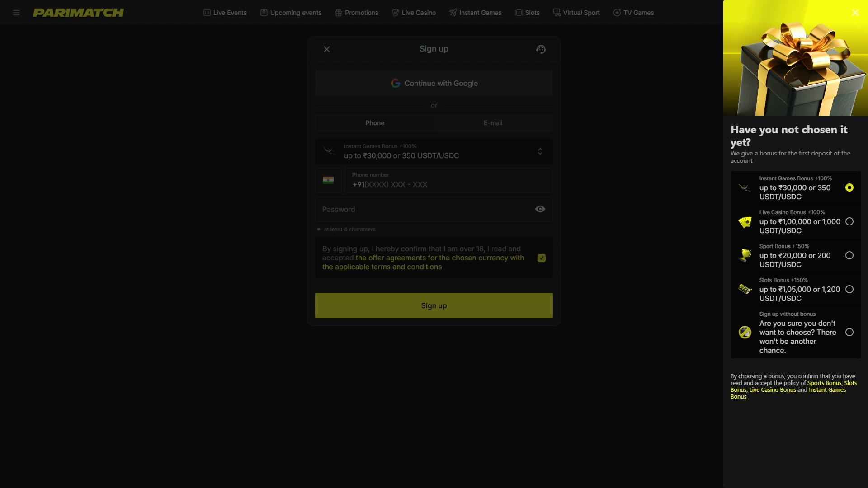Open Instant Games section
This screenshot has width=868, height=488.
click(x=475, y=13)
